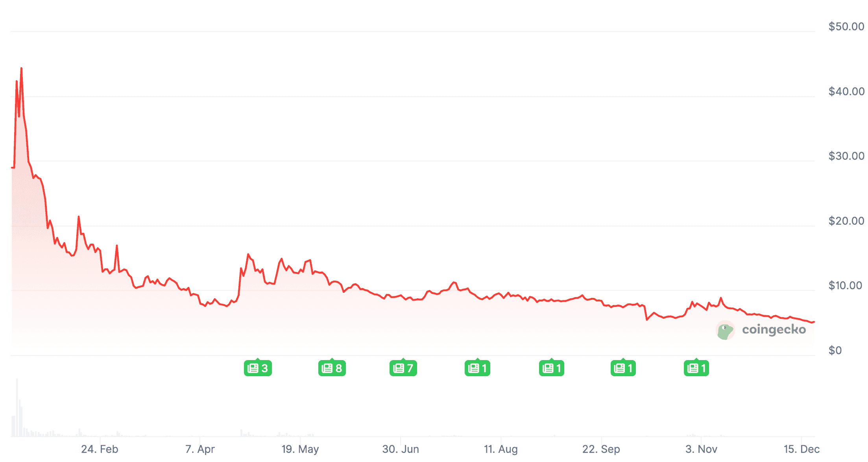
Task: Click the $20.00 price axis label
Action: pyautogui.click(x=846, y=221)
